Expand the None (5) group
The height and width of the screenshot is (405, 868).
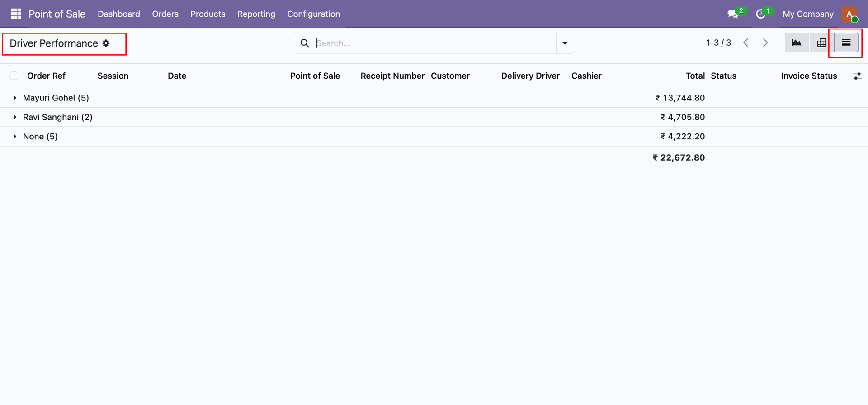coord(15,137)
